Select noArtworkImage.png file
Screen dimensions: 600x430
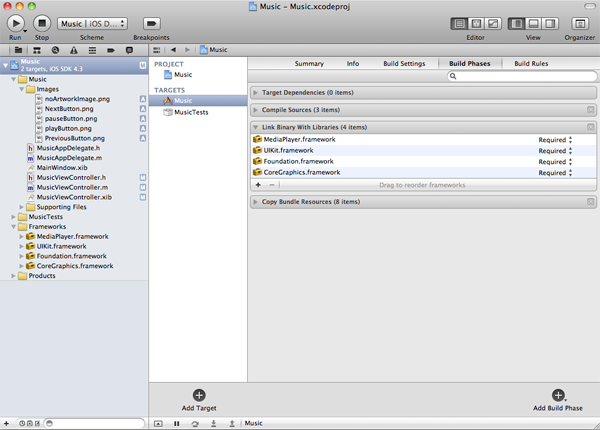(77, 99)
